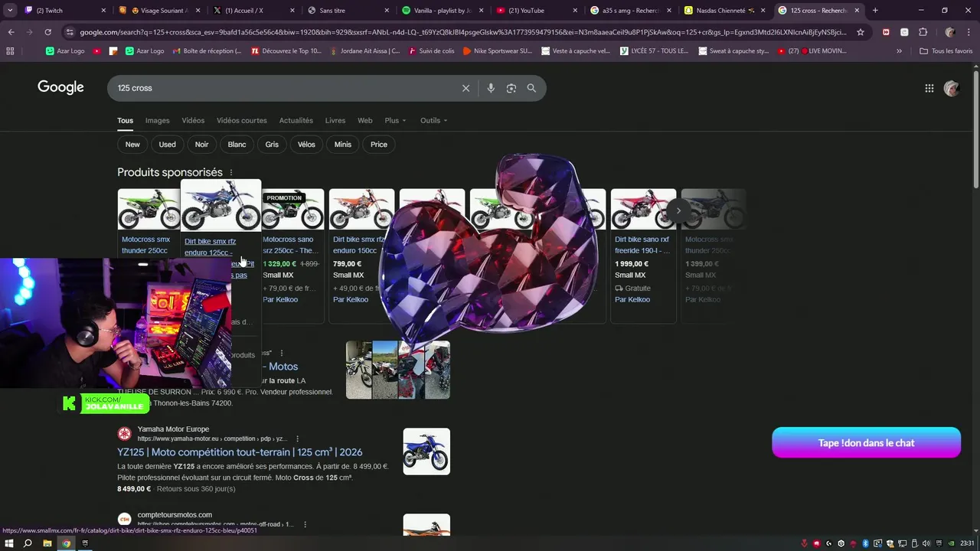Apply the Noir filter chip
The height and width of the screenshot is (551, 980).
coord(201,145)
